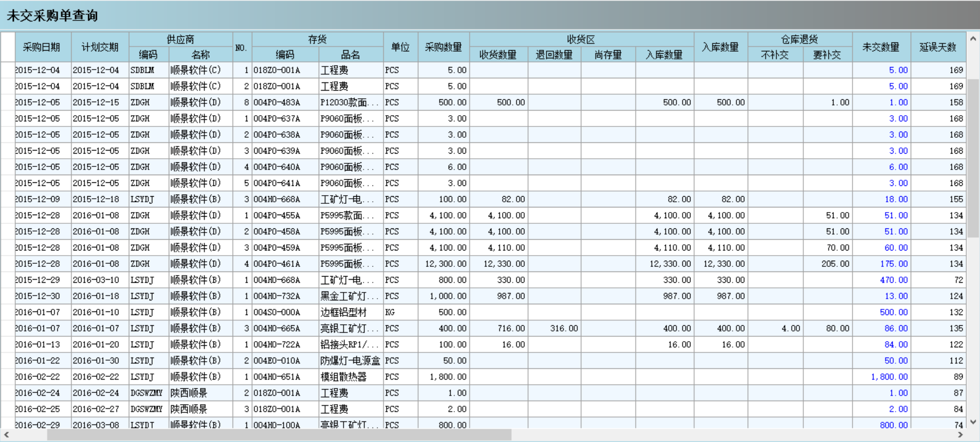980x442 pixels.
Task: Click the 716.00 received quantity cell
Action: click(498, 328)
